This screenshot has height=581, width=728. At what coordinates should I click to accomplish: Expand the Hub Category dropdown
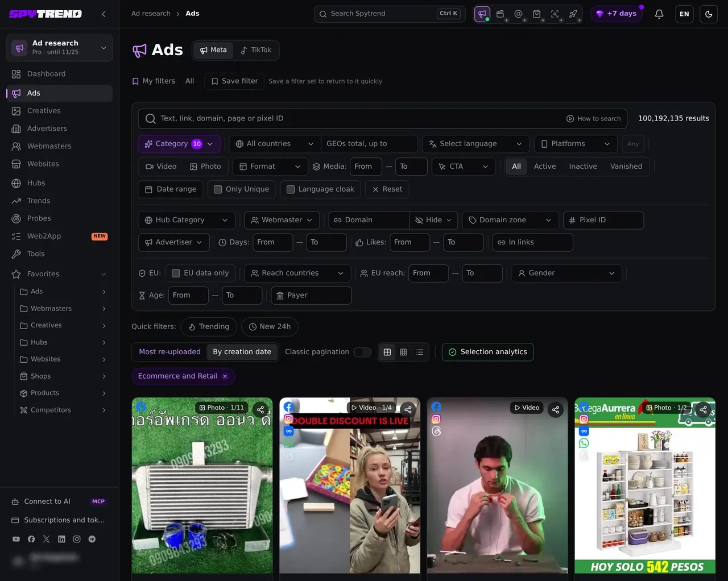[x=187, y=220]
